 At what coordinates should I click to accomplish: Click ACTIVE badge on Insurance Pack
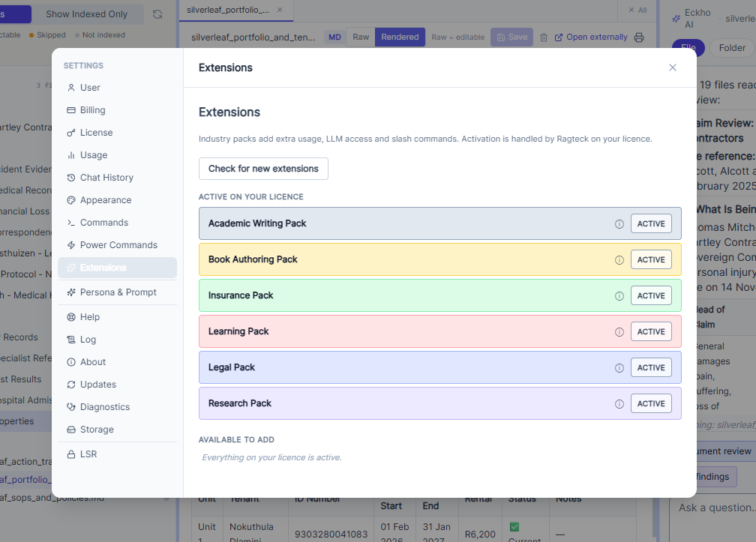[651, 296]
